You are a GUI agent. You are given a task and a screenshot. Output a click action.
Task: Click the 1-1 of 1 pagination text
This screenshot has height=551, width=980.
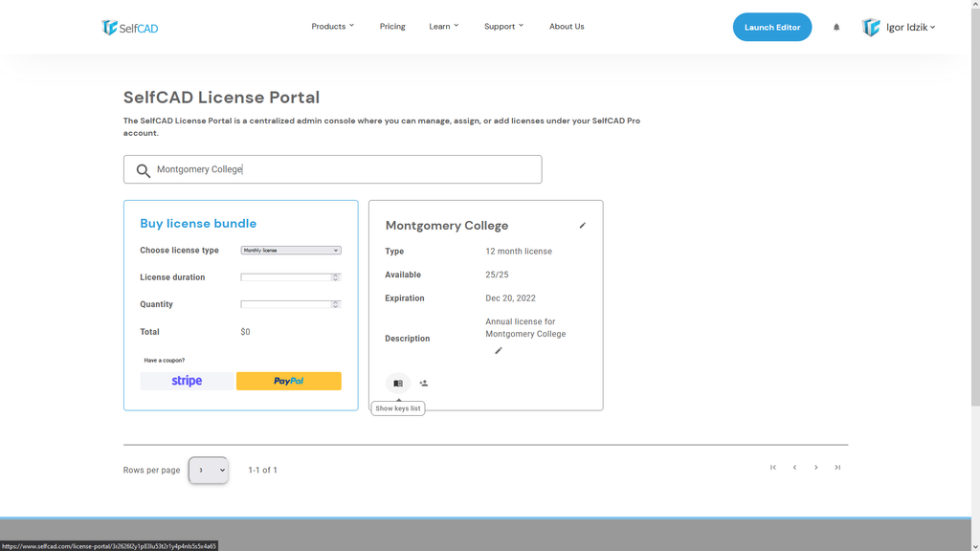pos(262,470)
